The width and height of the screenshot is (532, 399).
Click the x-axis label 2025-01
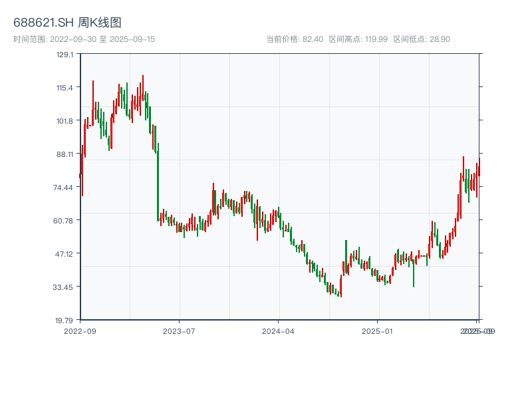click(x=377, y=331)
